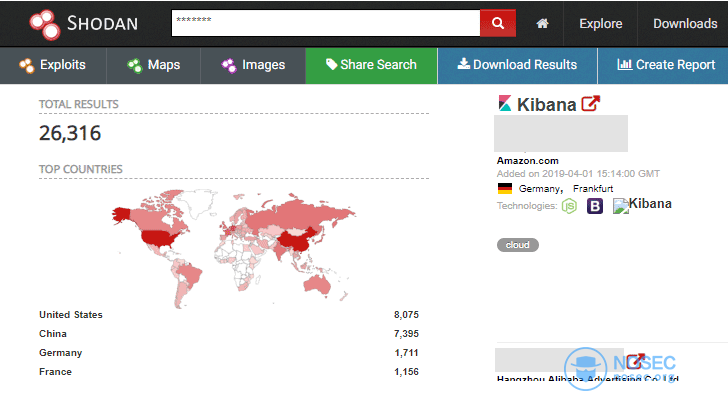The height and width of the screenshot is (415, 728).
Task: Click the German flag icon
Action: [x=505, y=188]
